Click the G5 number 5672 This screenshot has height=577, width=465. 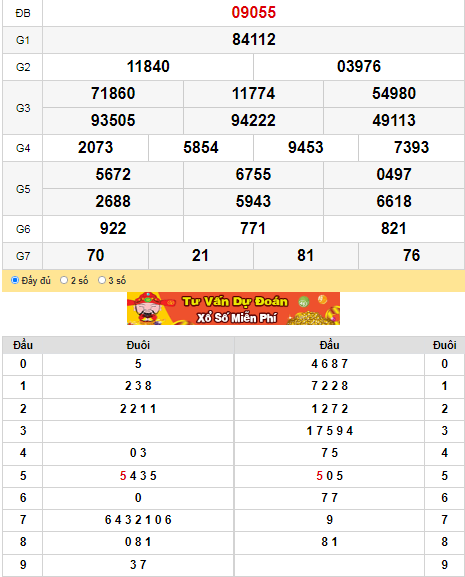[113, 174]
